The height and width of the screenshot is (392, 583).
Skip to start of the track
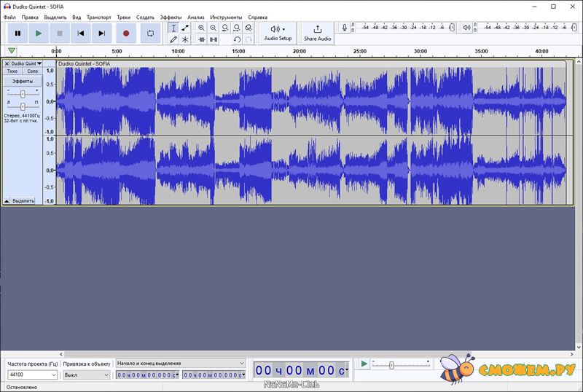81,33
